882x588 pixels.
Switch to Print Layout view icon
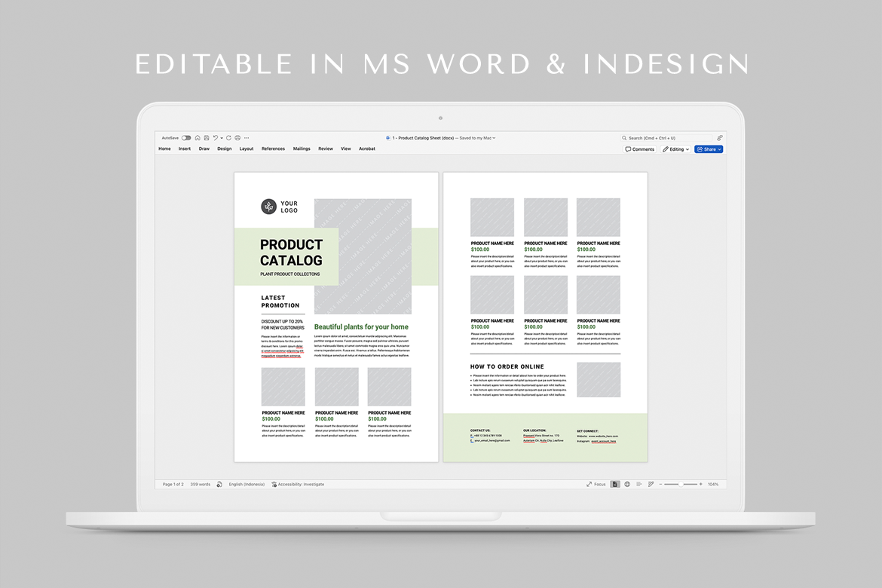pyautogui.click(x=616, y=484)
